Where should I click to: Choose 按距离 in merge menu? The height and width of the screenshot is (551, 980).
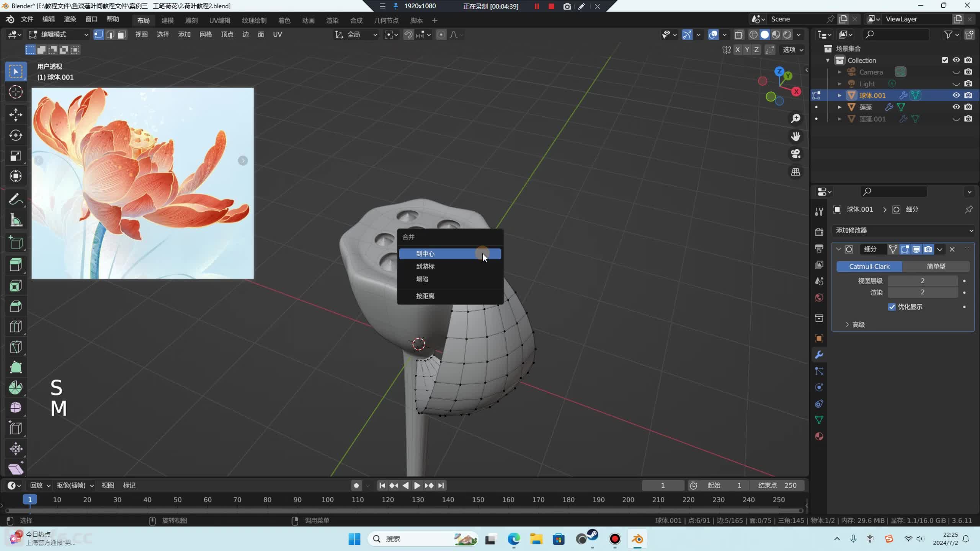pos(450,296)
